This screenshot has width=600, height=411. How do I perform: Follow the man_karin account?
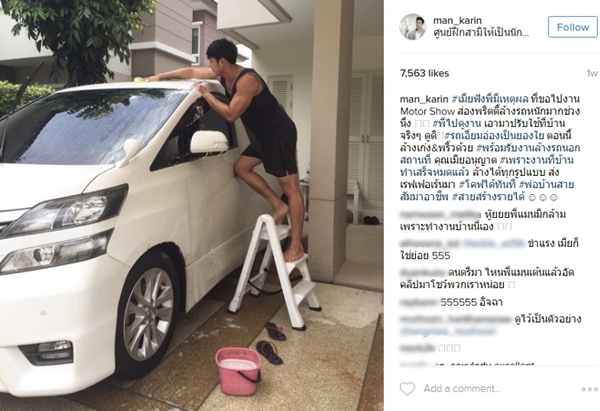pyautogui.click(x=572, y=27)
